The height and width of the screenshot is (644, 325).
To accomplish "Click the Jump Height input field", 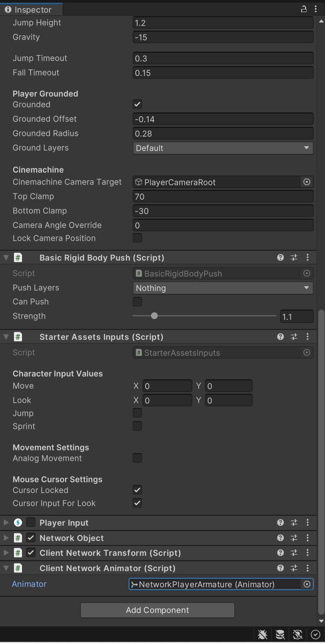I will pos(223,23).
